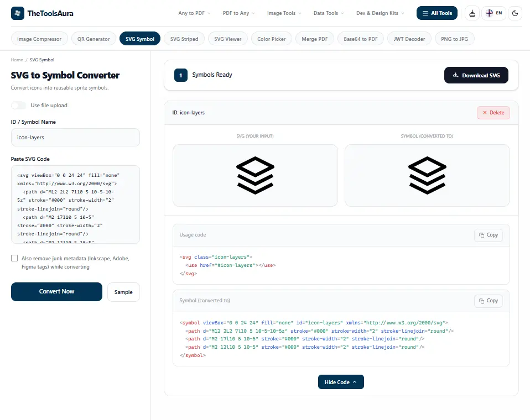Screen dimensions: 530x420
Task: Go to Home breadcrumb link
Action: click(17, 60)
